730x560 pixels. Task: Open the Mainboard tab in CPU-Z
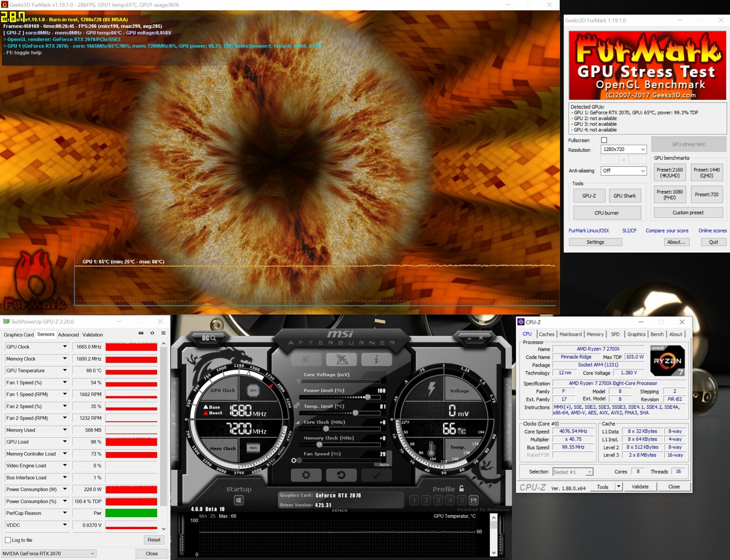click(x=570, y=334)
